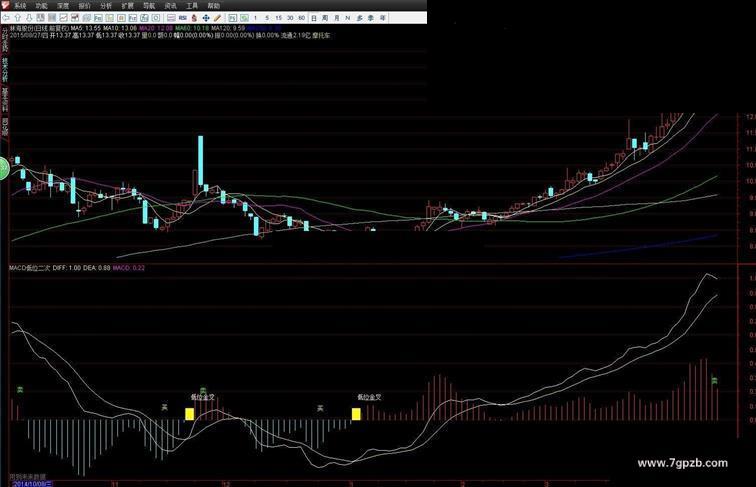The height and width of the screenshot is (487, 756).
Task: Select daily (日) K-line period
Action: point(314,18)
